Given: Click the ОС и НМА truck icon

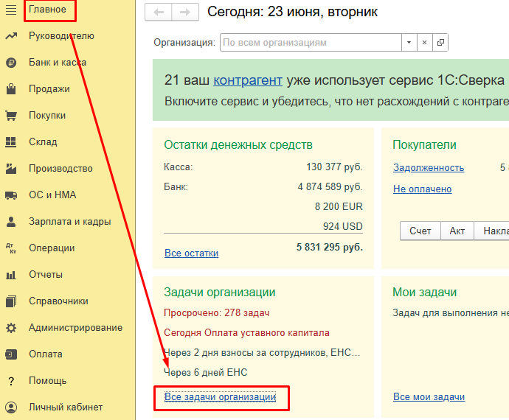Looking at the screenshot, I should click(11, 195).
